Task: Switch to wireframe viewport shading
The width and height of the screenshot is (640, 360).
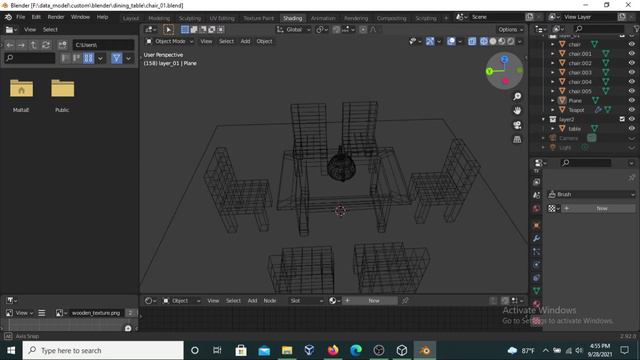Action: pos(484,41)
